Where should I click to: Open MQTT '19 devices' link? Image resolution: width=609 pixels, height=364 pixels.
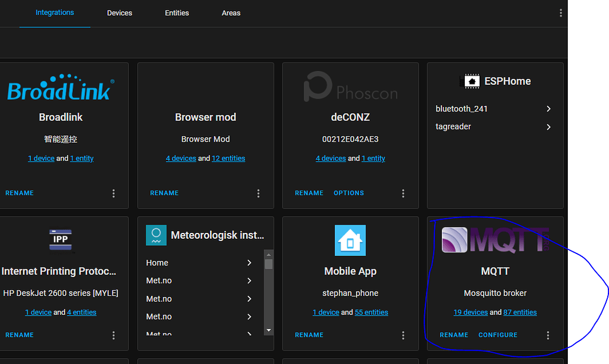click(471, 312)
